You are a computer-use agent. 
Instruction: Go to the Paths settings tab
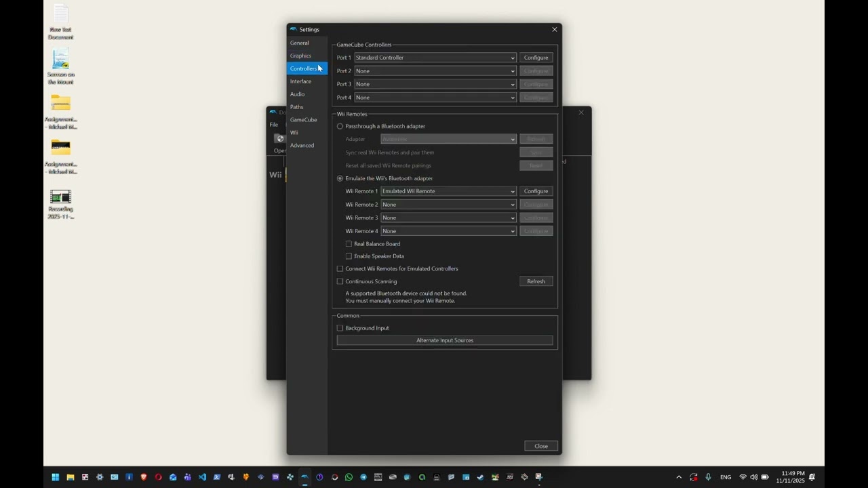307,107
